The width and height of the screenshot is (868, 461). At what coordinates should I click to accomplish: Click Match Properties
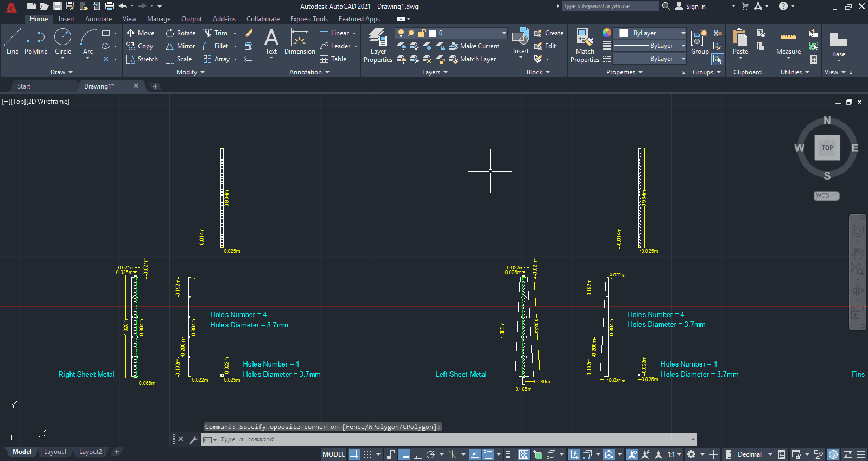pos(585,46)
